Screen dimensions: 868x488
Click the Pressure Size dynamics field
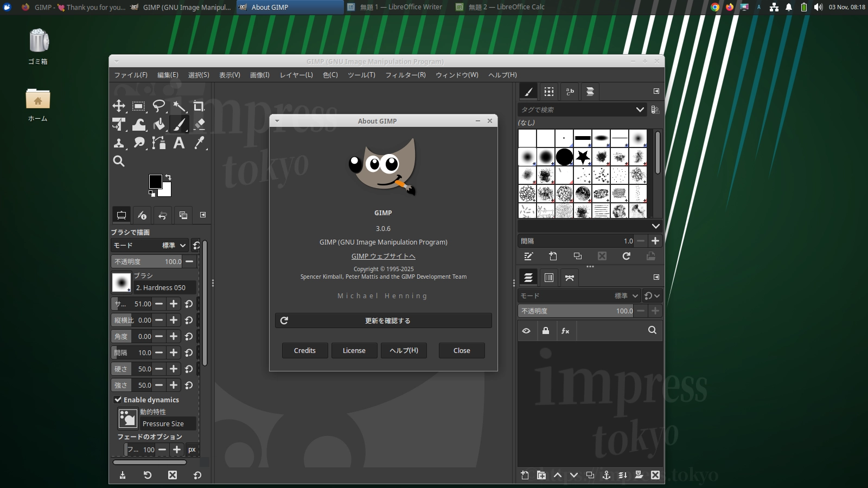tap(168, 423)
